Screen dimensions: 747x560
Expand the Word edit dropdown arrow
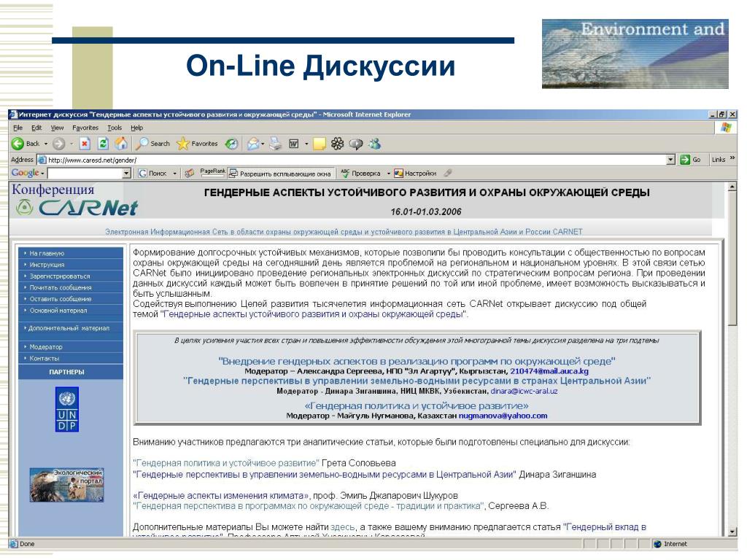[x=306, y=144]
